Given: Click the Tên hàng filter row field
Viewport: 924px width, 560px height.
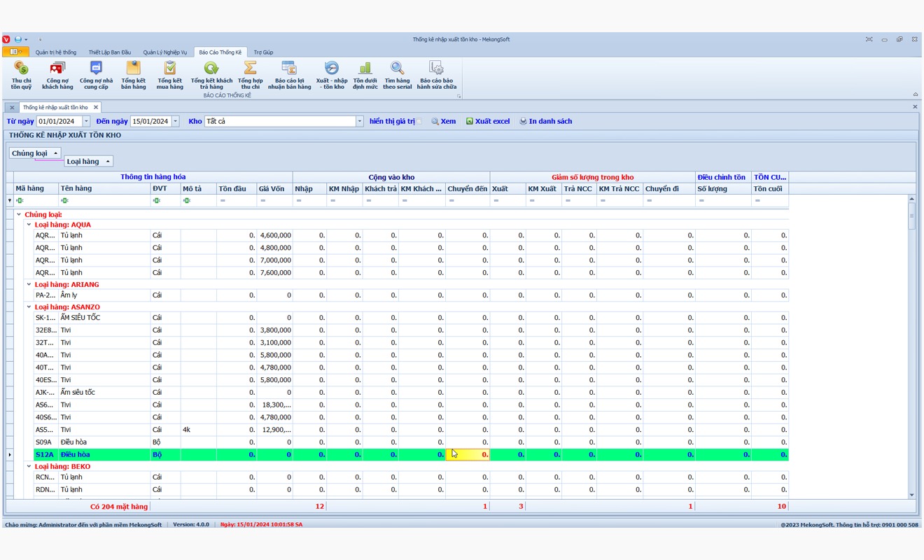Looking at the screenshot, I should [x=105, y=201].
